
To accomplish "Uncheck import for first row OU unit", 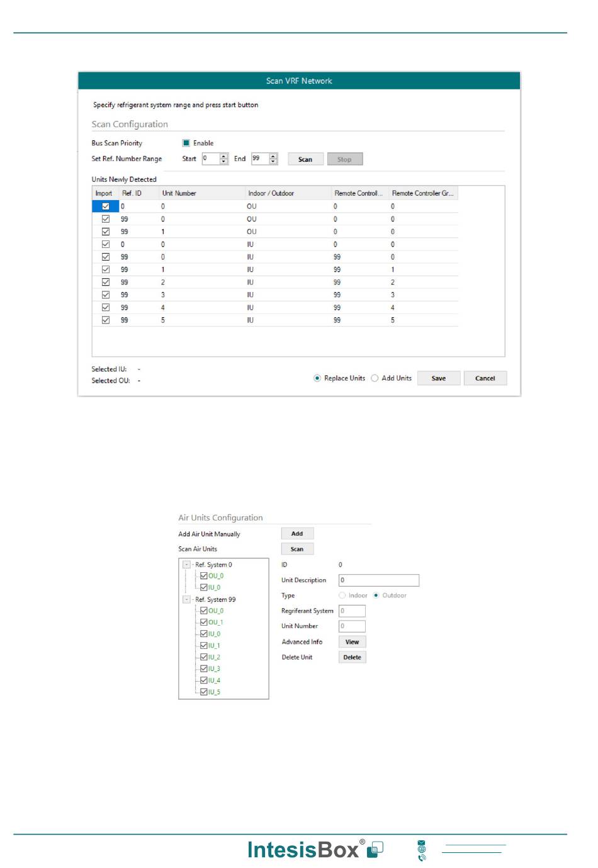I will [106, 206].
